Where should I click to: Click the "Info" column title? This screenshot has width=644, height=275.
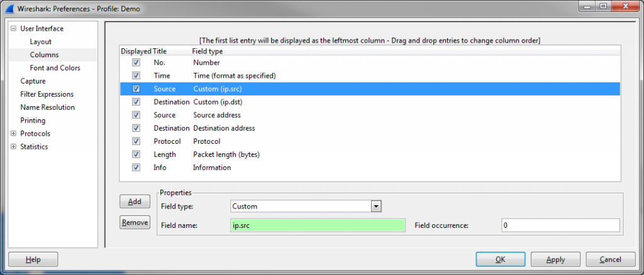[x=160, y=168]
